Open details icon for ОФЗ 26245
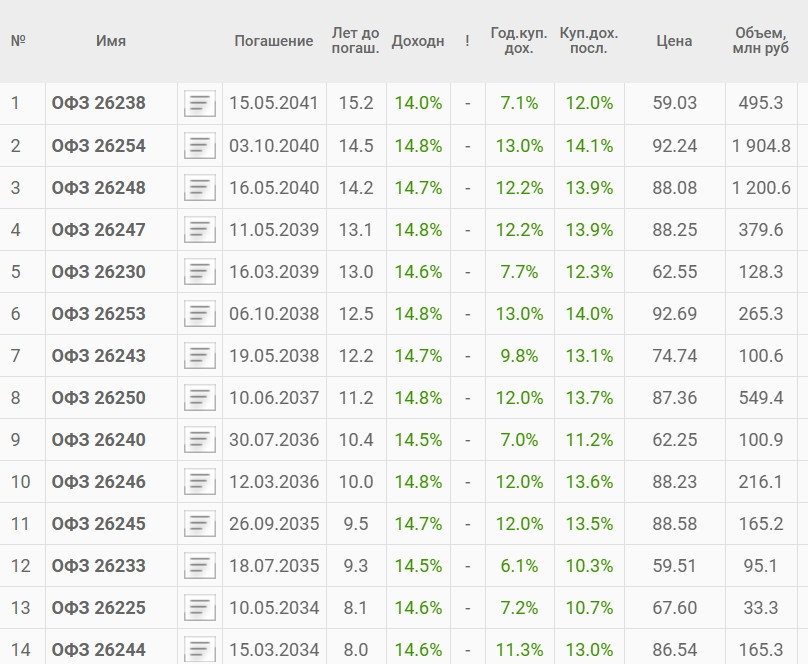 [x=199, y=523]
